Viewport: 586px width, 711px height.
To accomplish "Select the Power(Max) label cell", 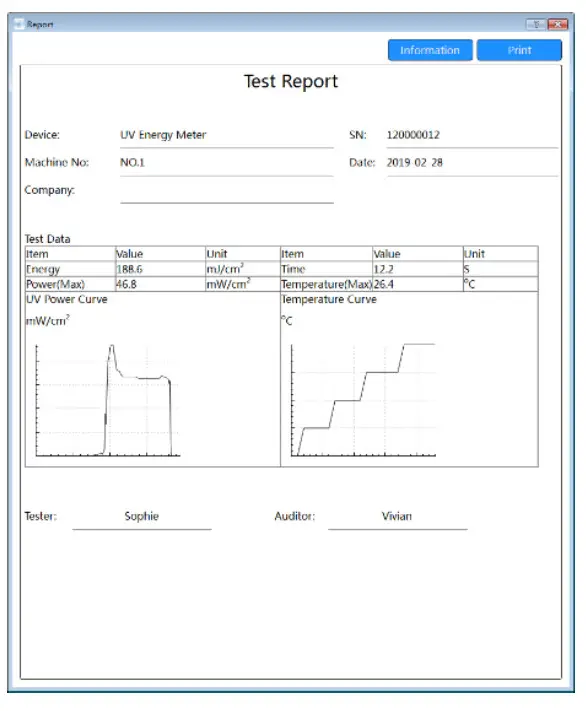I will [x=70, y=284].
